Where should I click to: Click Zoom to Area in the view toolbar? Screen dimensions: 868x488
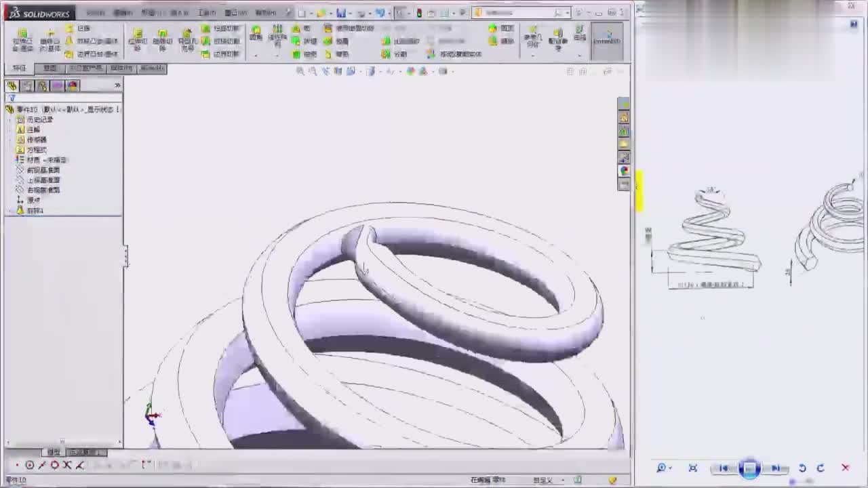[x=313, y=71]
